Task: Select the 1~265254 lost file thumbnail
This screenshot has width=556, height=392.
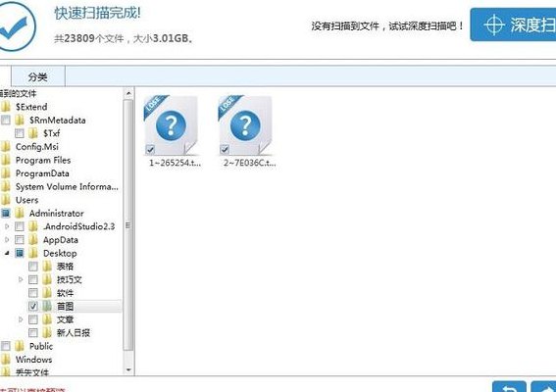Action: [171, 125]
